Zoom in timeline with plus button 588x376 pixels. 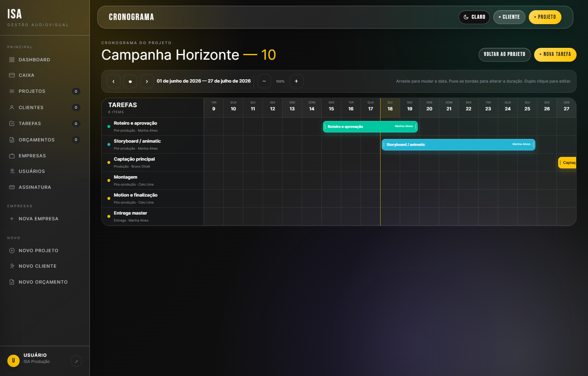click(x=296, y=81)
